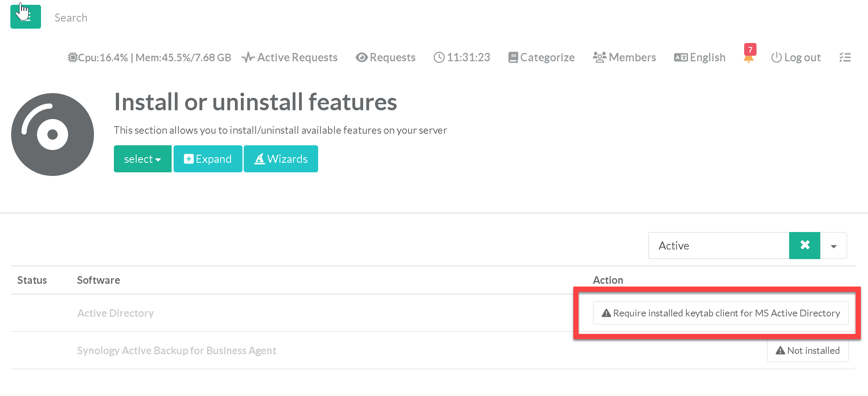The width and height of the screenshot is (868, 396).
Task: Open the Categorize section
Action: [542, 58]
